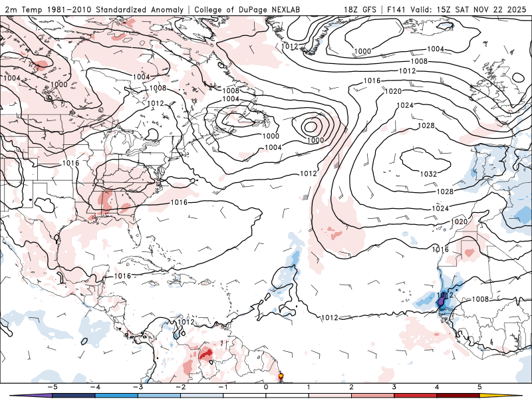Viewport: 532px width, 399px height.
Task: Click the 1012 label on the purple African coast anomaly
Action: coord(445,295)
